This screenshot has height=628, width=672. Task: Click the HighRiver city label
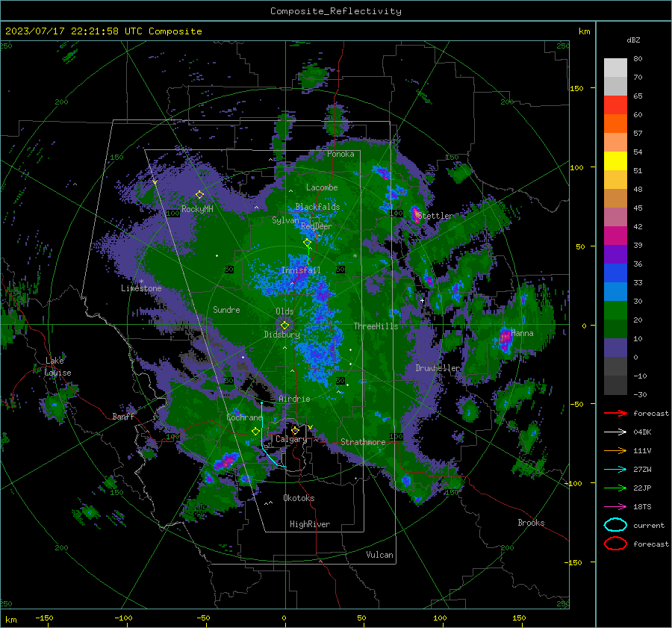point(309,524)
